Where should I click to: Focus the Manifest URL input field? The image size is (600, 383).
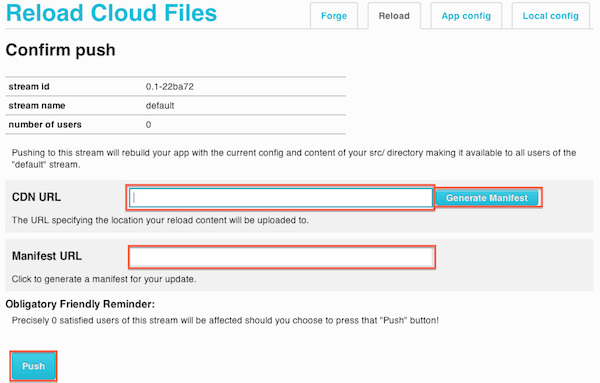[x=282, y=257]
